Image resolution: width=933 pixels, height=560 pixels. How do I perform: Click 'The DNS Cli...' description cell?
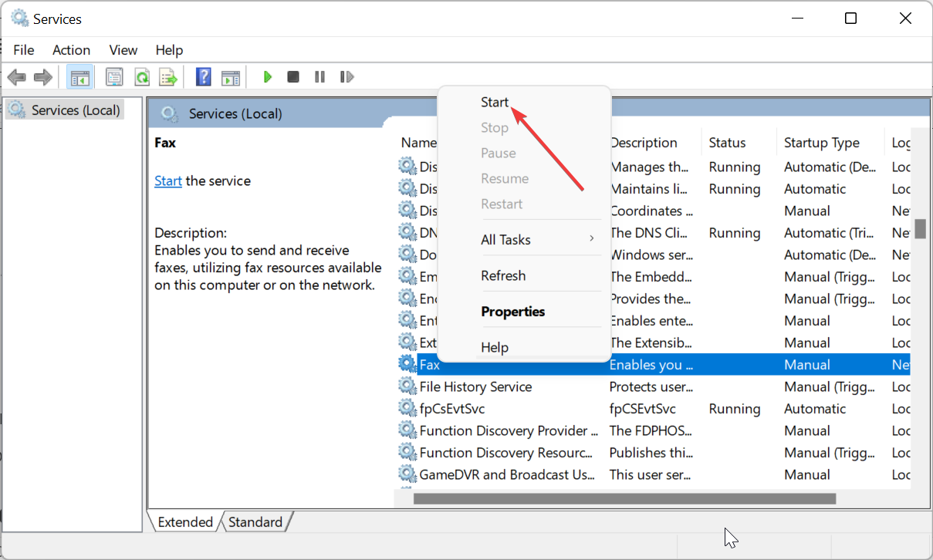click(647, 233)
